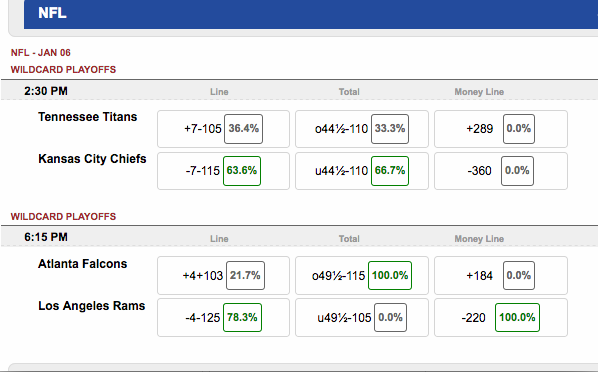Click the 78.3% Rams line percentage box

(242, 317)
